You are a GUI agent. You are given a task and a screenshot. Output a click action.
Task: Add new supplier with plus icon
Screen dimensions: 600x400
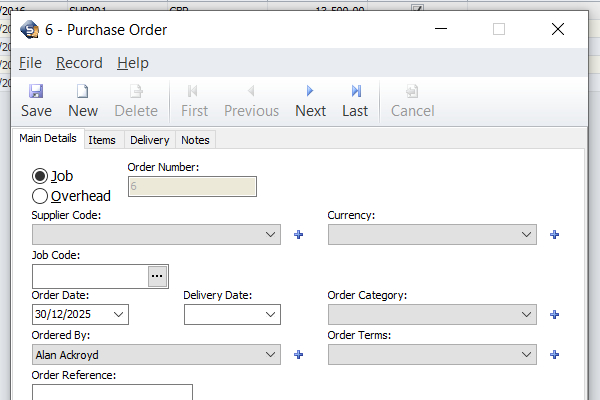coord(298,235)
